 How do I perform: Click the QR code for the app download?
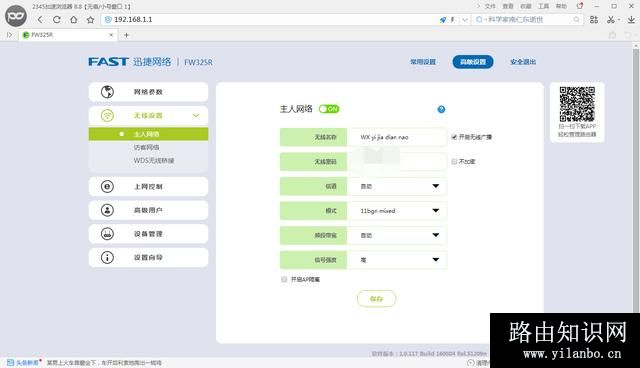click(577, 104)
